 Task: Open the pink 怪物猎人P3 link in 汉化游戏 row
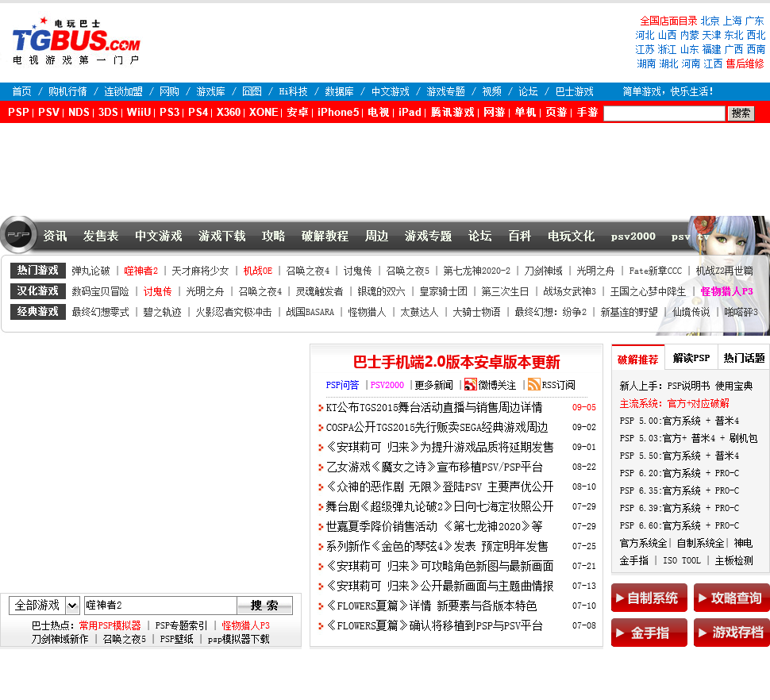coord(727,291)
